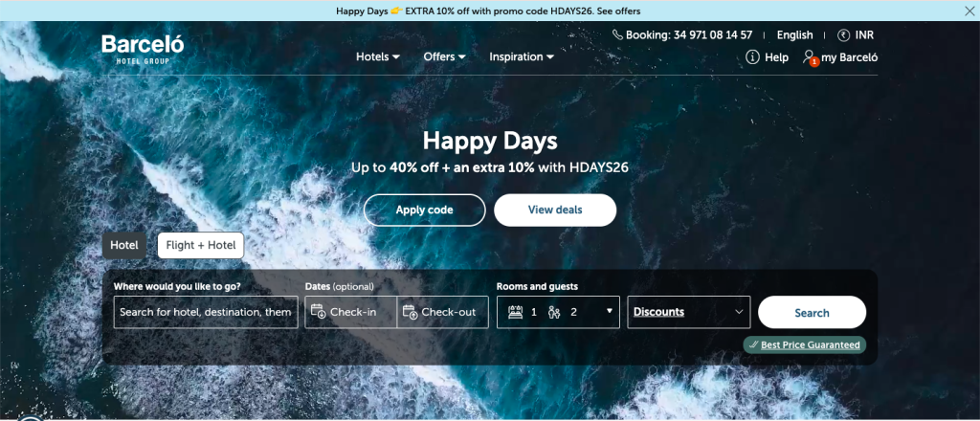Click See offers in the top banner
This screenshot has width=980, height=421.
tap(618, 11)
